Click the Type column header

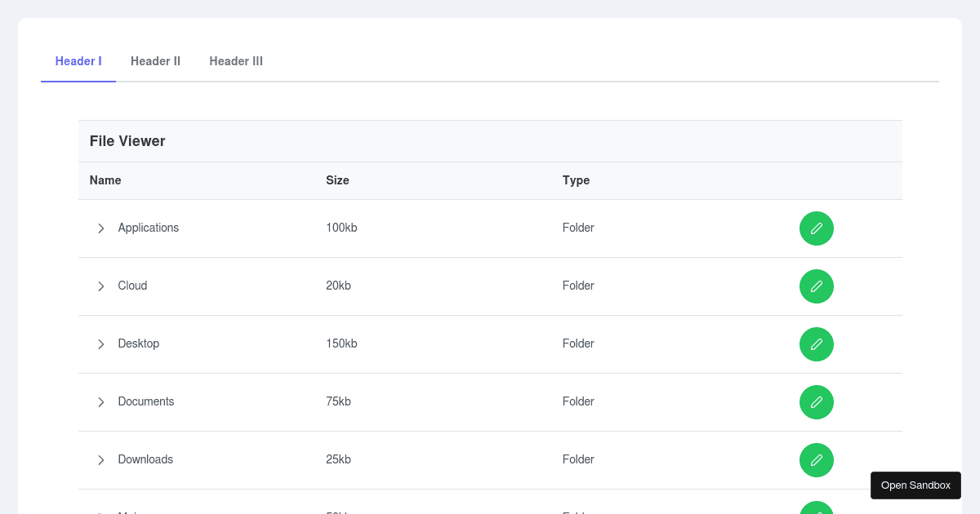576,180
